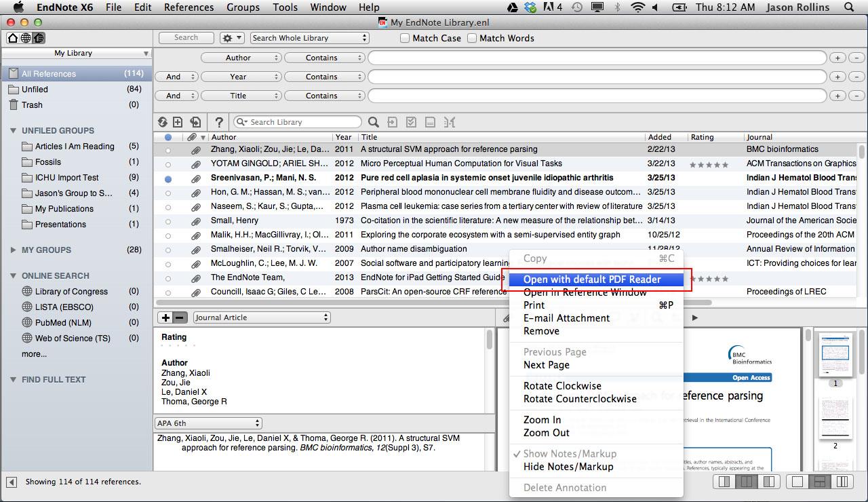Image resolution: width=868 pixels, height=502 pixels.
Task: Open the Year field dropdown
Action: pyautogui.click(x=241, y=77)
